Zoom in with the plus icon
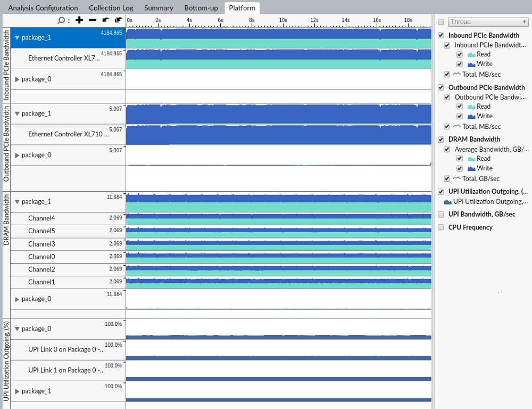This screenshot has width=532, height=409. (79, 20)
